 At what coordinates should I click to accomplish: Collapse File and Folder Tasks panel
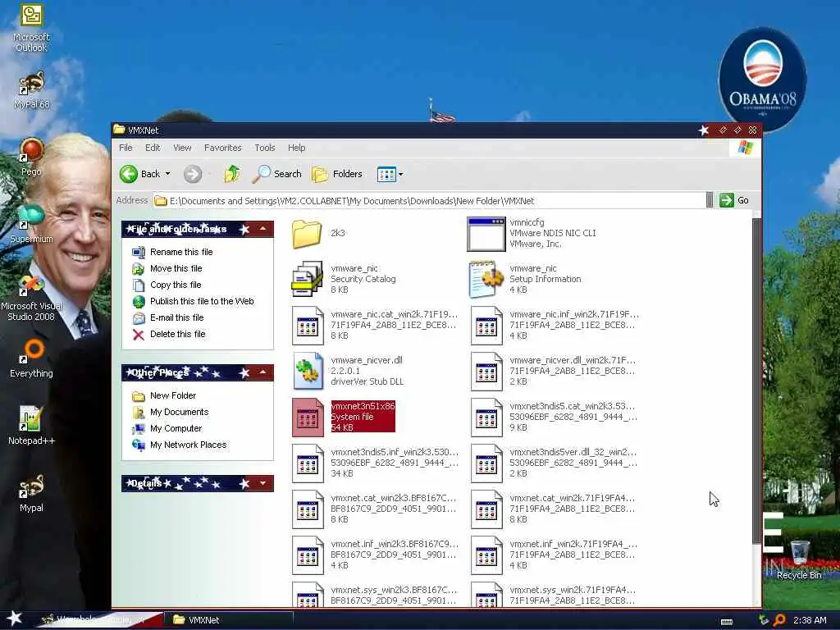click(263, 230)
